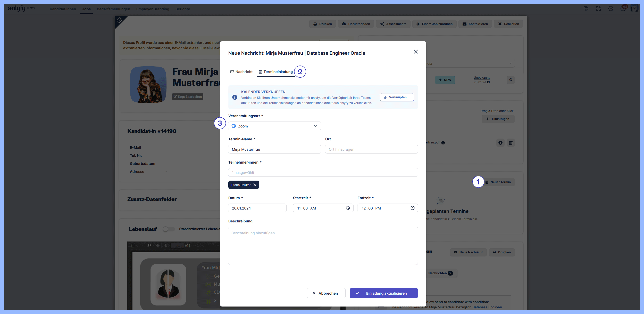
Task: Cancel with the Abbrechen button
Action: tap(326, 293)
